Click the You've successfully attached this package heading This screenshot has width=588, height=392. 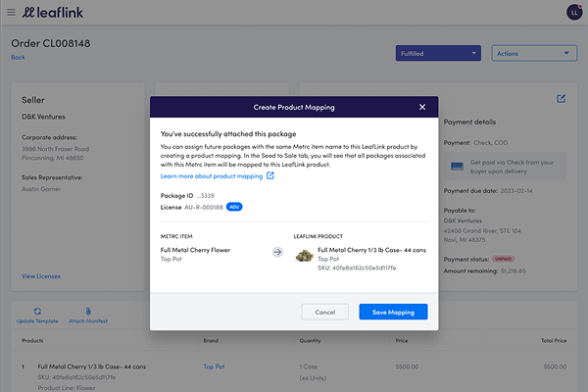point(228,134)
